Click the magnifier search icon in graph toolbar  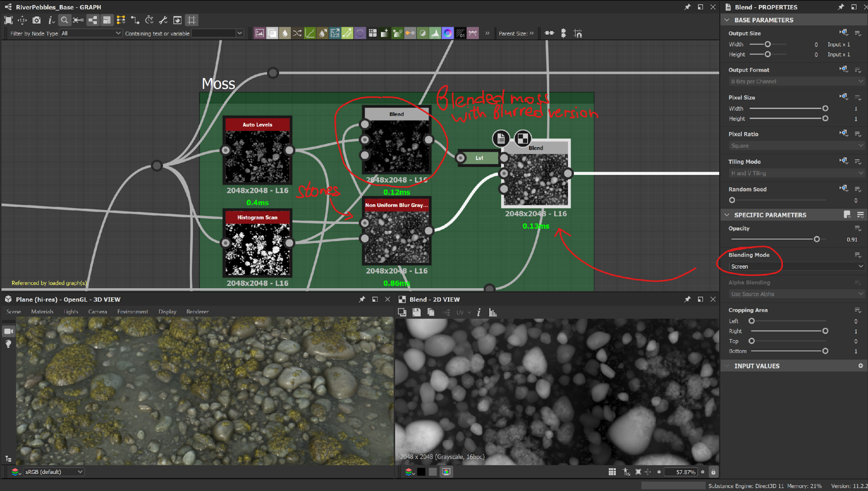pos(64,20)
